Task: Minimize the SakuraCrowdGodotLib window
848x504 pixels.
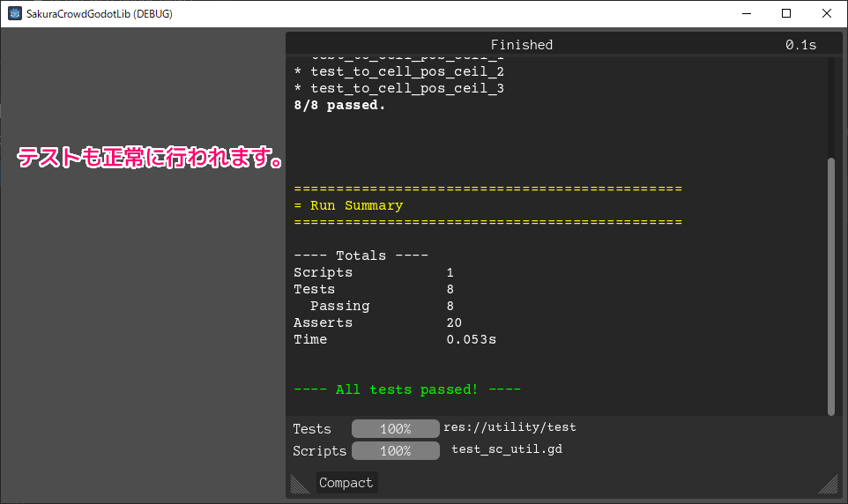Action: point(747,13)
